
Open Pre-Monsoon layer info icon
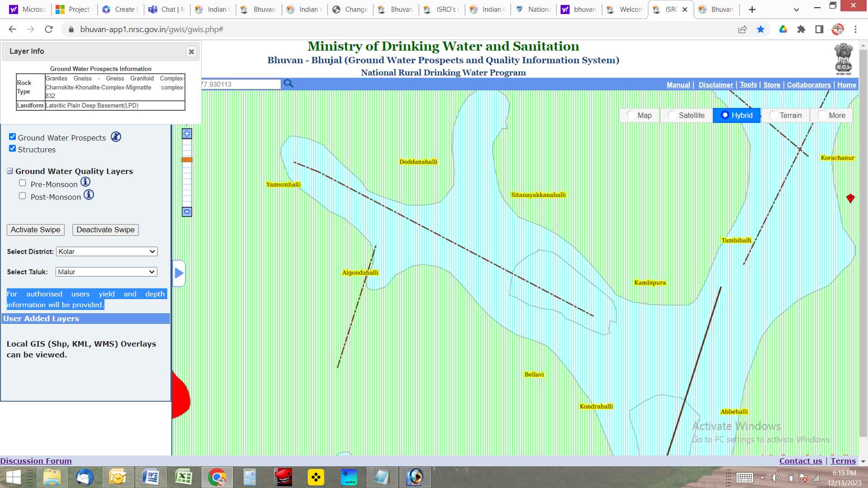85,182
